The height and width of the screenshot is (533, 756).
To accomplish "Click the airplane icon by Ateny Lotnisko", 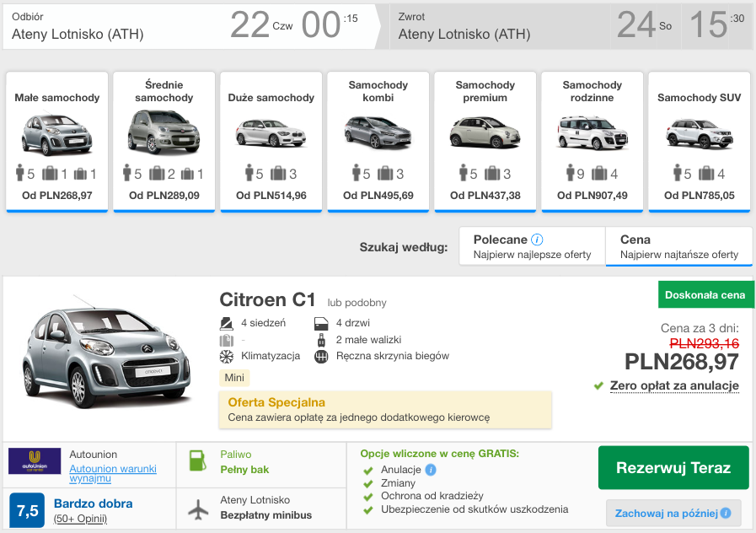I will pyautogui.click(x=198, y=509).
